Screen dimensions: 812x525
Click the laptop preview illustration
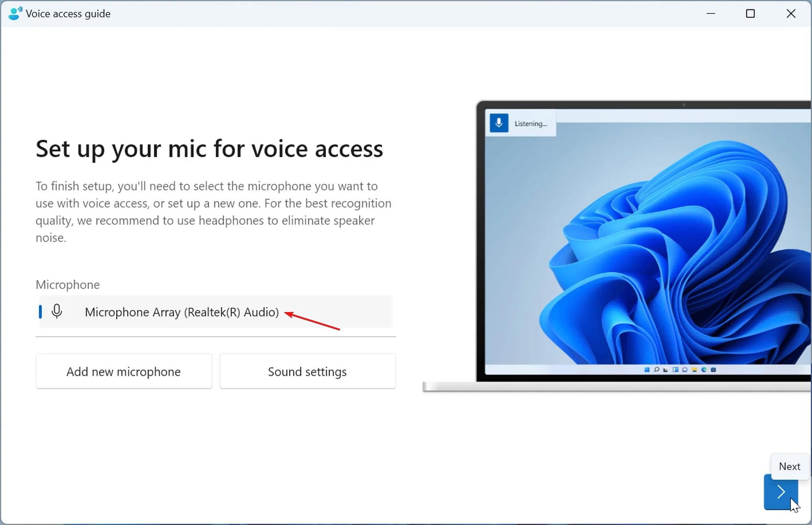click(x=617, y=246)
